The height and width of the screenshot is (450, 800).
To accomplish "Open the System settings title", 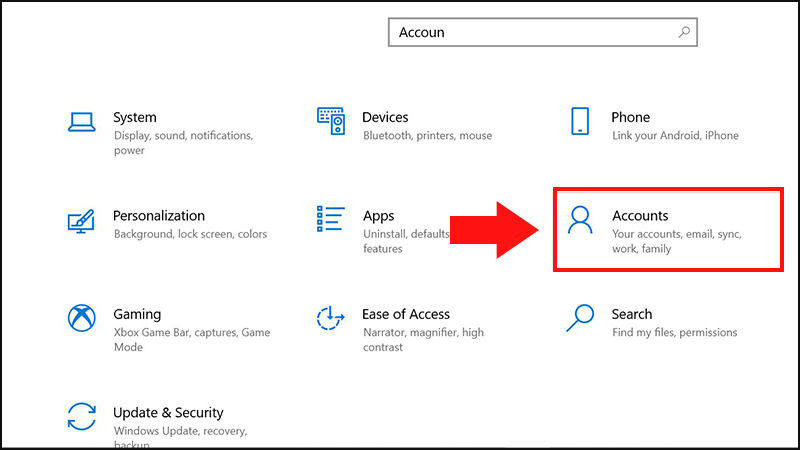I will (x=135, y=117).
